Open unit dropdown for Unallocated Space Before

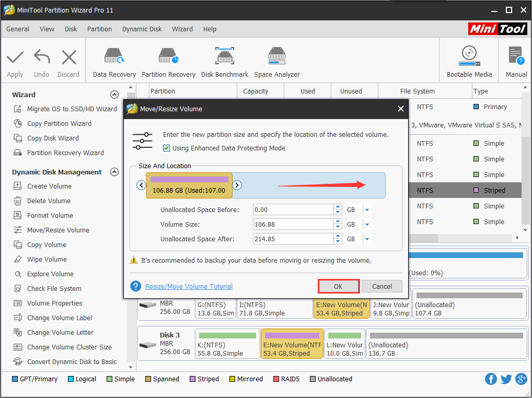[367, 210]
